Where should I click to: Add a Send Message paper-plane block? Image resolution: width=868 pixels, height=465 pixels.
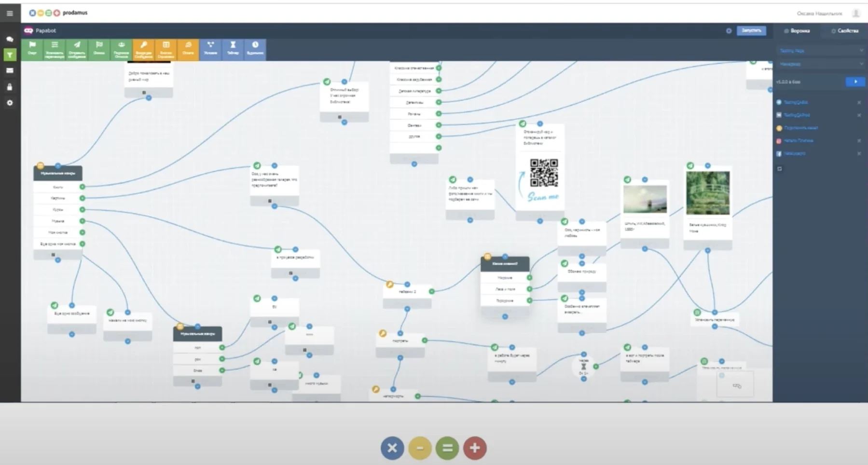77,49
